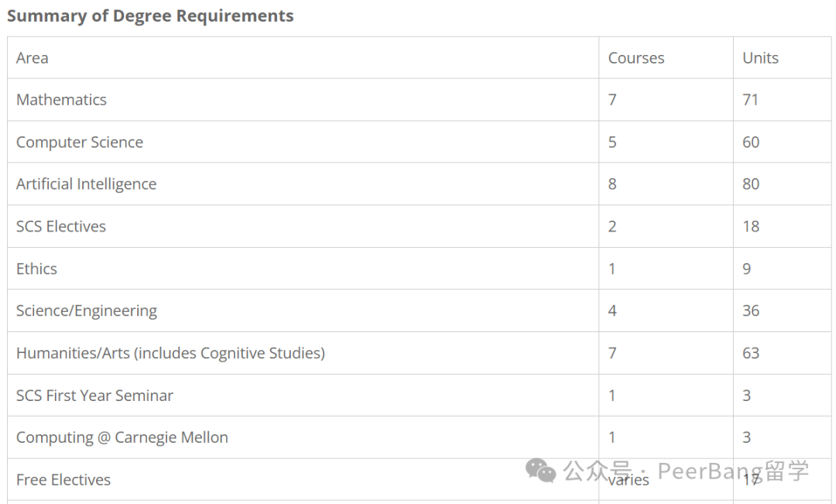Select the SCS First Year Seminar row

pos(419,395)
